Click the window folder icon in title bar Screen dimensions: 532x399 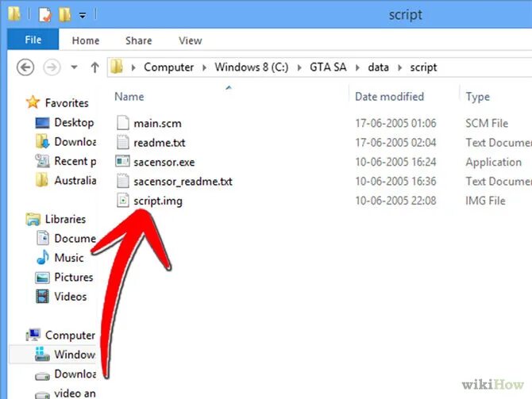tap(14, 14)
